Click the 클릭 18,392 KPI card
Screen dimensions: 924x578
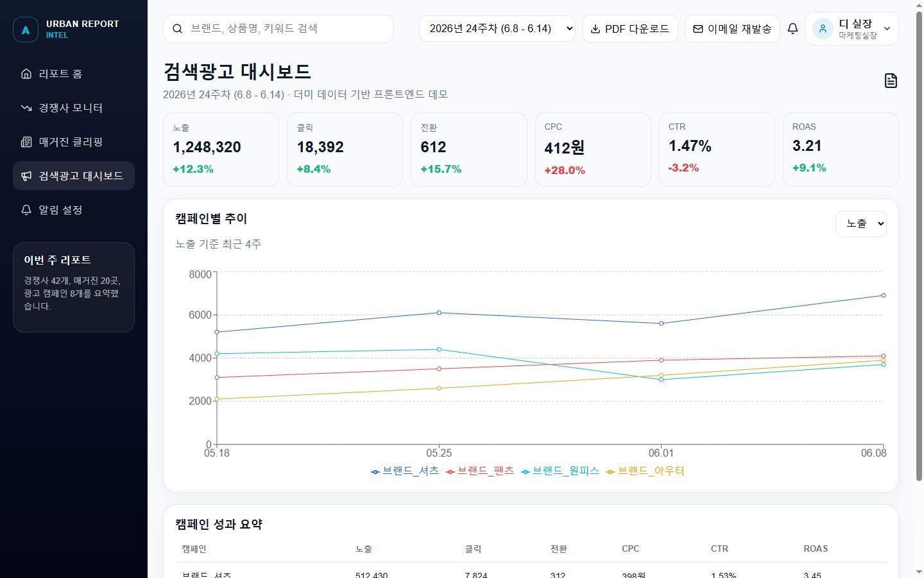[x=345, y=150]
